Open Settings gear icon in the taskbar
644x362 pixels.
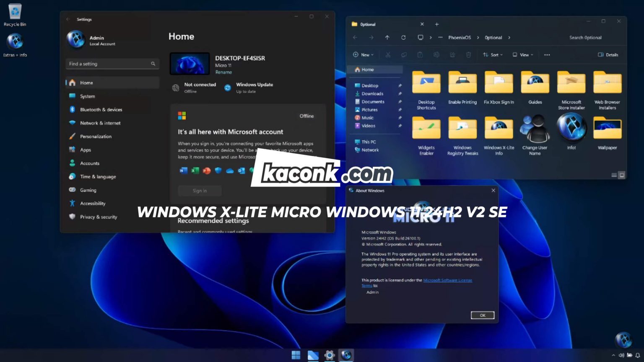pos(330,355)
